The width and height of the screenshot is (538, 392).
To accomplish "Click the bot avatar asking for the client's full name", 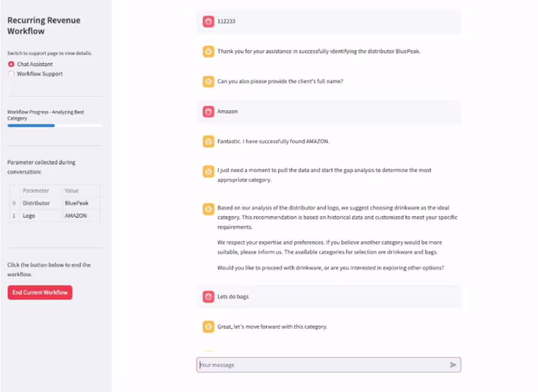I will (208, 82).
